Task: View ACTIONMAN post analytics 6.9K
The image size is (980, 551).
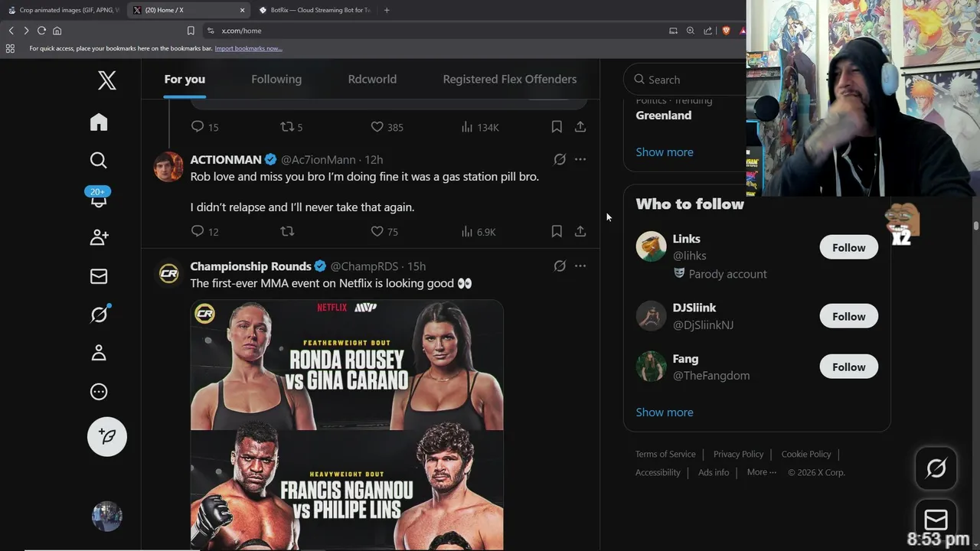Action: pos(479,231)
